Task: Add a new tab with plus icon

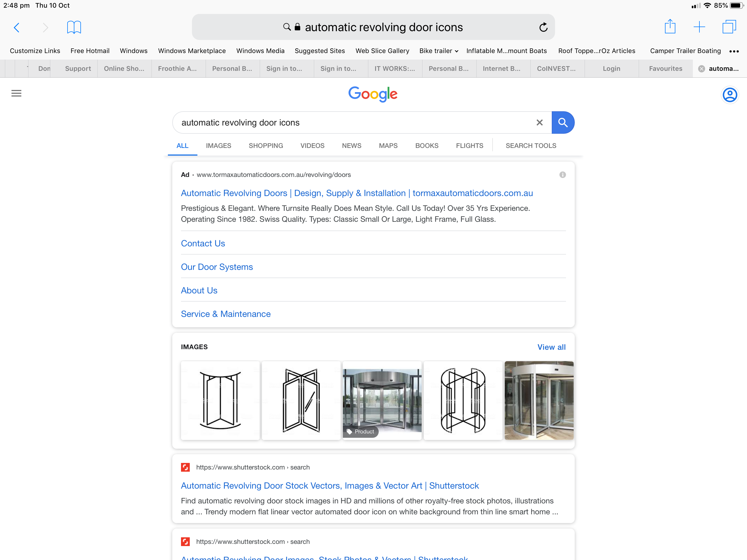Action: tap(699, 27)
